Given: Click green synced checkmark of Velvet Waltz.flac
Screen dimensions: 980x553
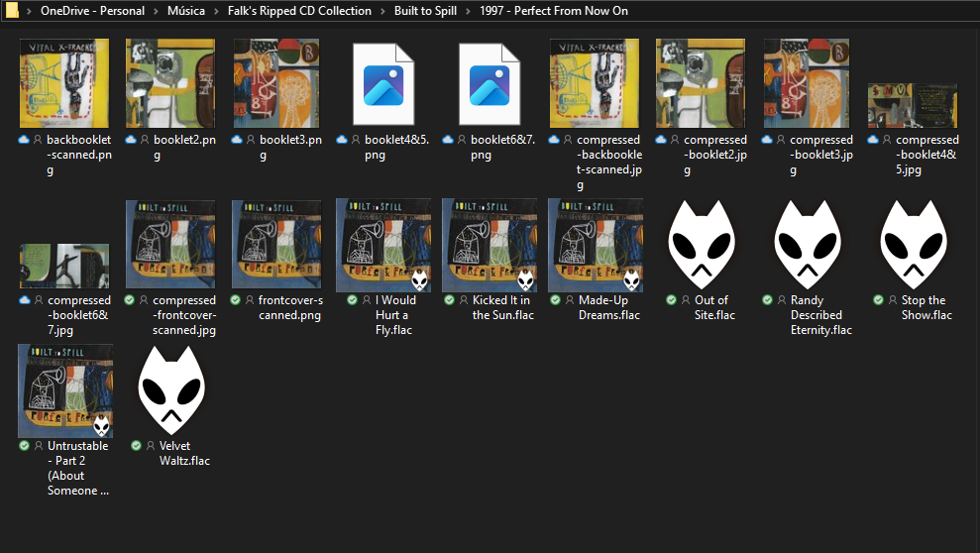Looking at the screenshot, I should point(137,446).
